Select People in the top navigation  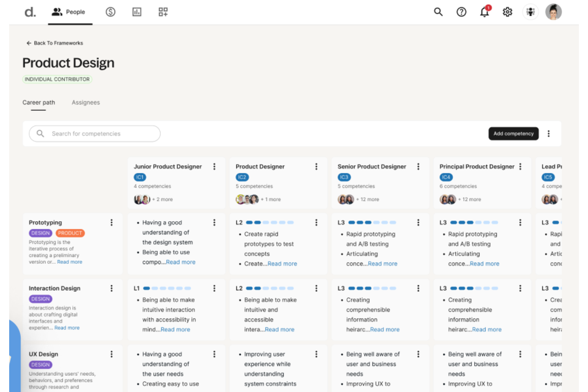pyautogui.click(x=70, y=12)
